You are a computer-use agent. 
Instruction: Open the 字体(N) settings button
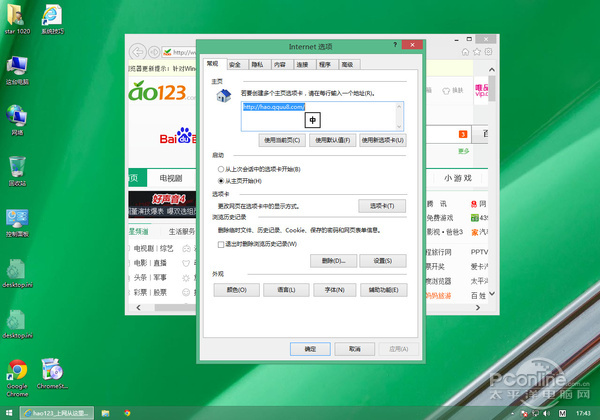pos(335,290)
